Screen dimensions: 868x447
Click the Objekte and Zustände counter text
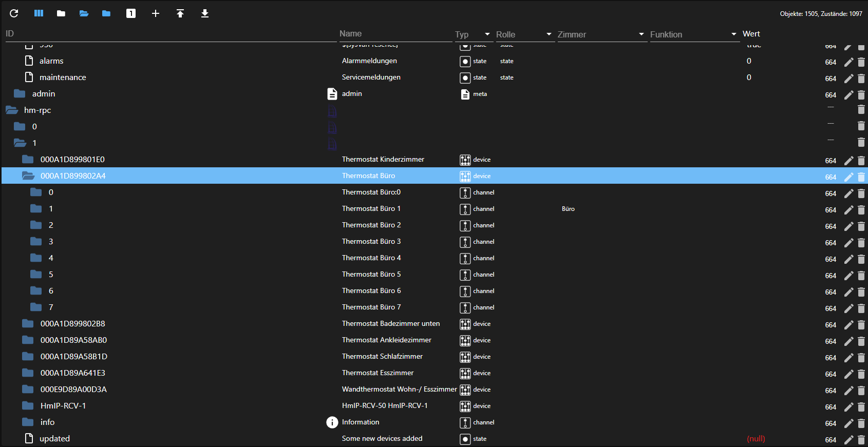coord(821,14)
